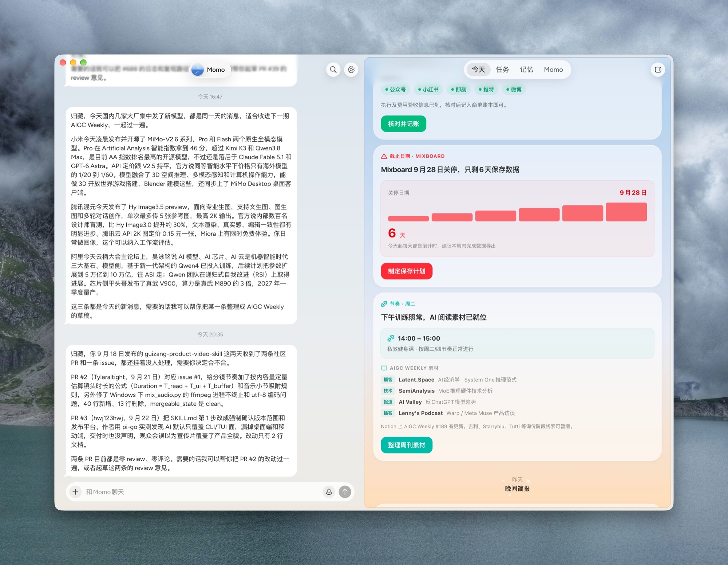Click the Momo avatar in chat header
Viewport: 728px width, 565px height.
[198, 70]
